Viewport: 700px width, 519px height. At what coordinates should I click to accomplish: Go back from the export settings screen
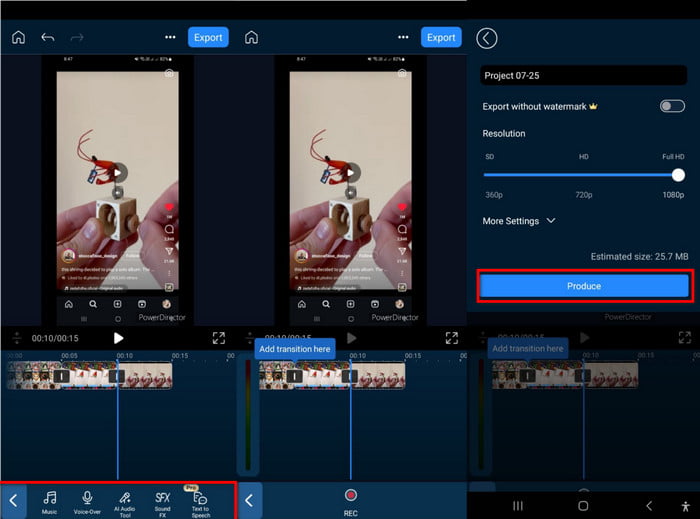click(487, 38)
